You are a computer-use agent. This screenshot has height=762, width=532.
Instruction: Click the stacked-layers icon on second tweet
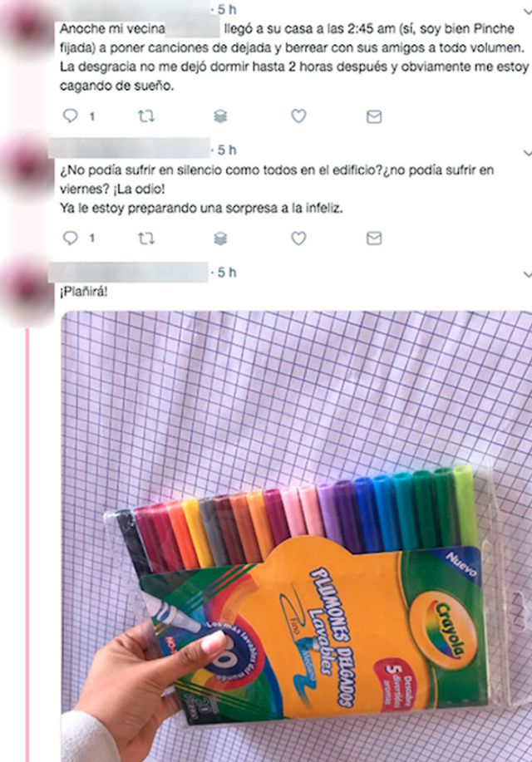[220, 238]
